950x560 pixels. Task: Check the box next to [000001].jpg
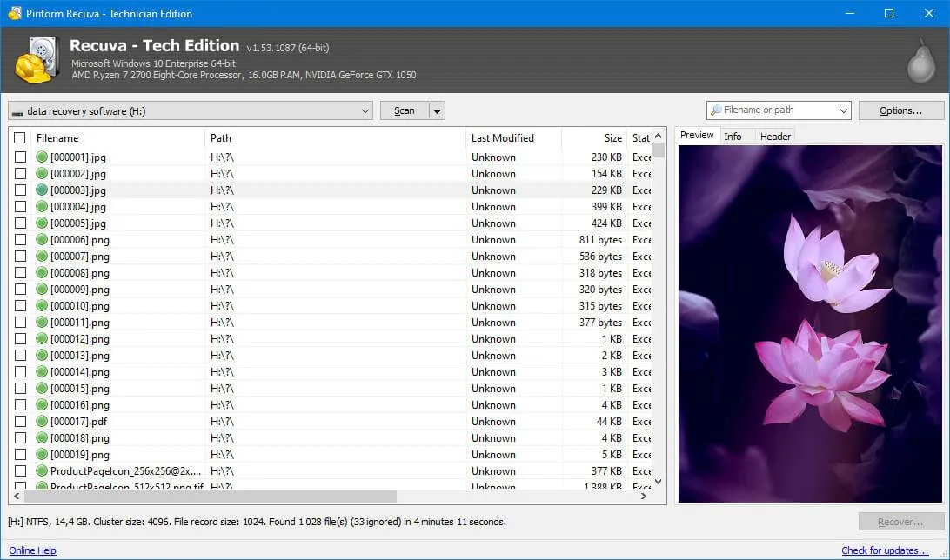[x=19, y=157]
